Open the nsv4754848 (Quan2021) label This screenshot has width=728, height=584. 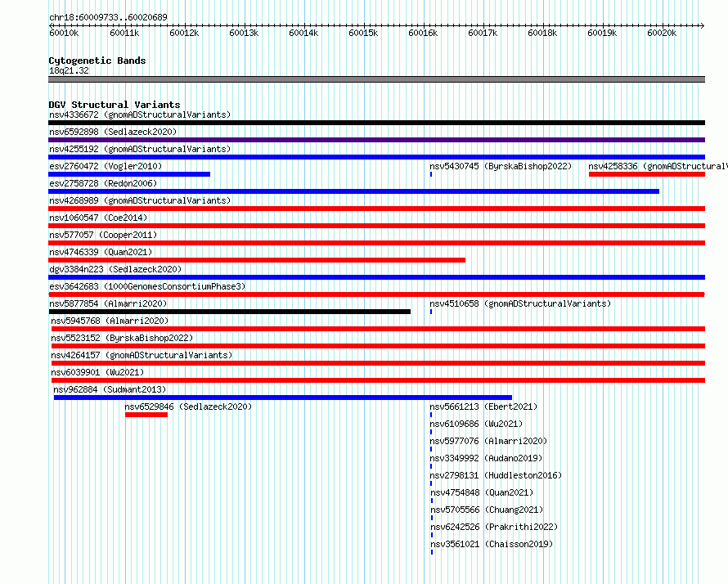[x=482, y=492]
